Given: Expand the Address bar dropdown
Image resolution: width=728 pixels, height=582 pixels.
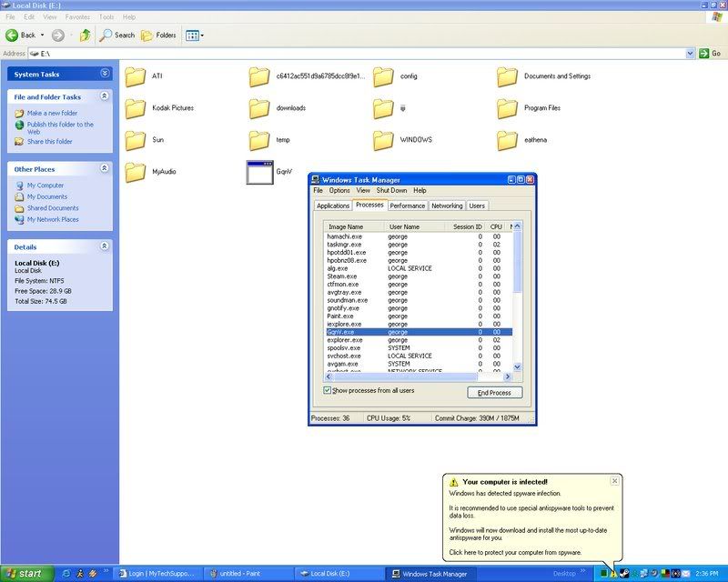Looking at the screenshot, I should pos(690,54).
